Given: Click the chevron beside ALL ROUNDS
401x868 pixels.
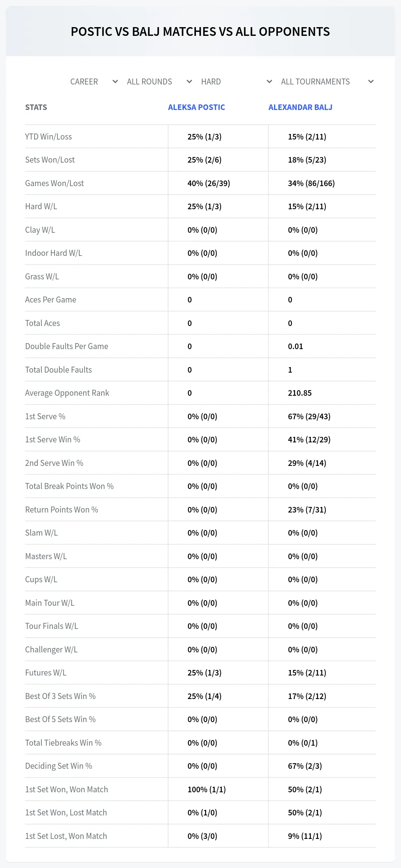Looking at the screenshot, I should coord(190,82).
